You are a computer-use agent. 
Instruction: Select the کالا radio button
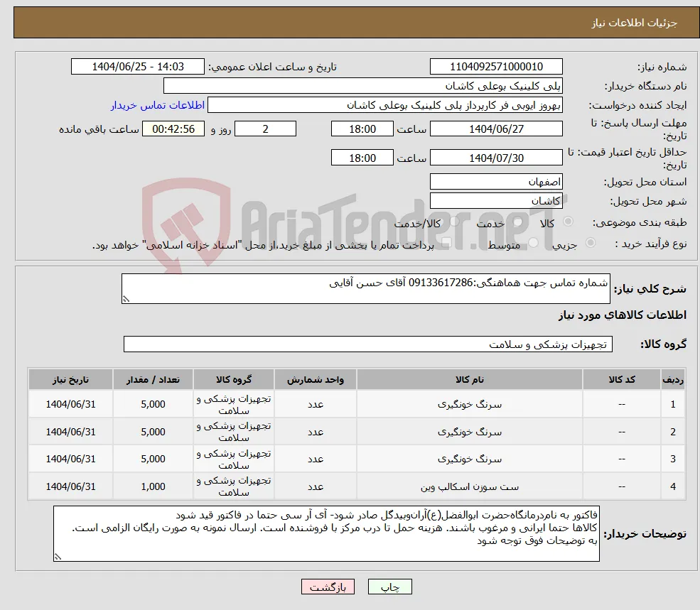[x=569, y=222]
